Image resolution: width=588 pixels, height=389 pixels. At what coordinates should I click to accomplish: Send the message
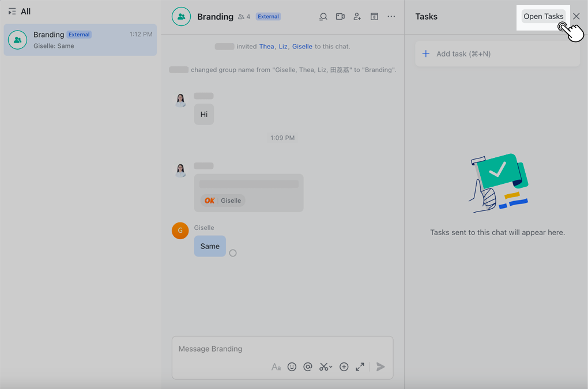pos(380,367)
